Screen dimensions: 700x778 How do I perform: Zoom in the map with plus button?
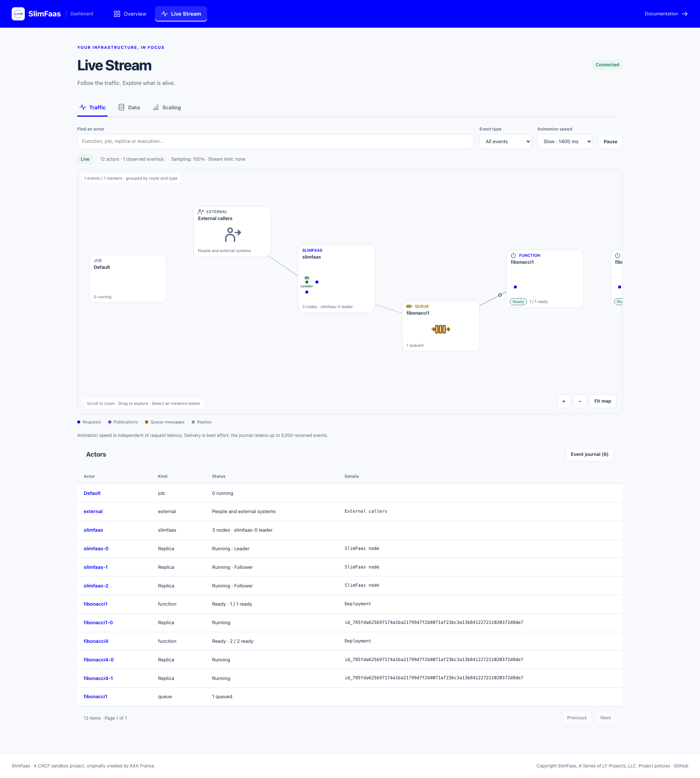tap(564, 401)
